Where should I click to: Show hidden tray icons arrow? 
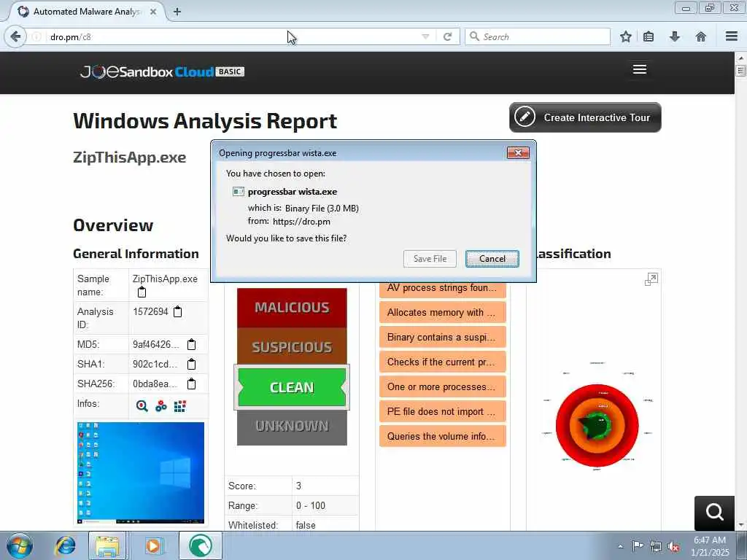[620, 547]
